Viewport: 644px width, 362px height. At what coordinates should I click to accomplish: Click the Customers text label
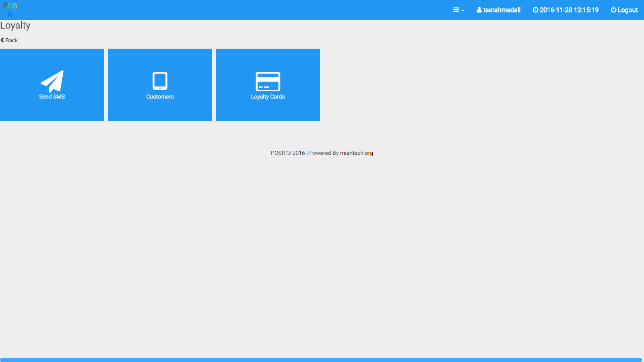point(160,97)
